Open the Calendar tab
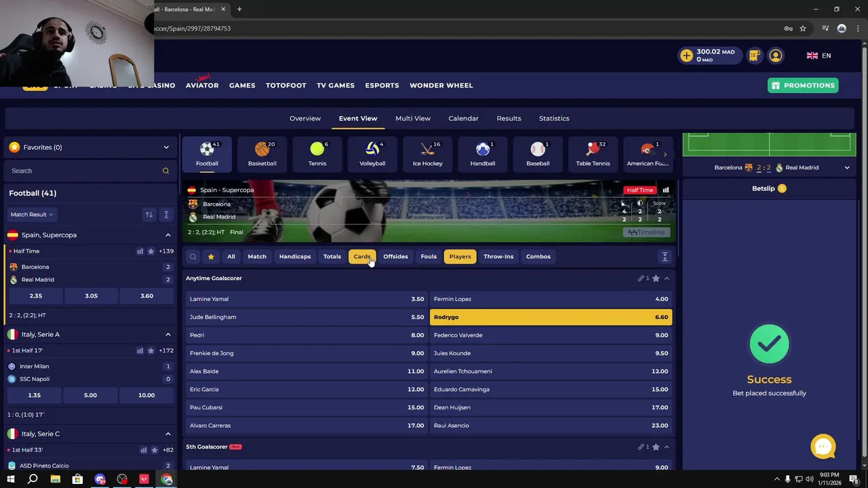This screenshot has width=868, height=488. pyautogui.click(x=463, y=119)
